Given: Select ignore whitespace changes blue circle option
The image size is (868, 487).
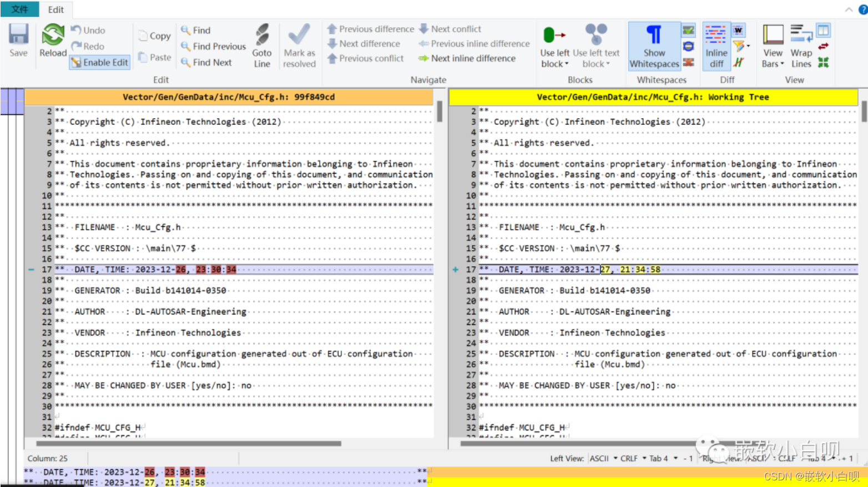Looking at the screenshot, I should [689, 46].
